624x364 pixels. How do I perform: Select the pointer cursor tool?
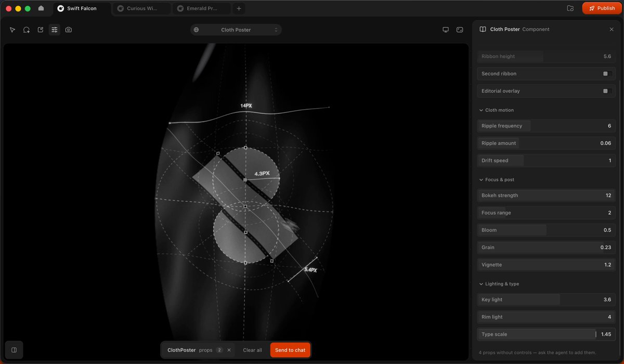(x=12, y=30)
